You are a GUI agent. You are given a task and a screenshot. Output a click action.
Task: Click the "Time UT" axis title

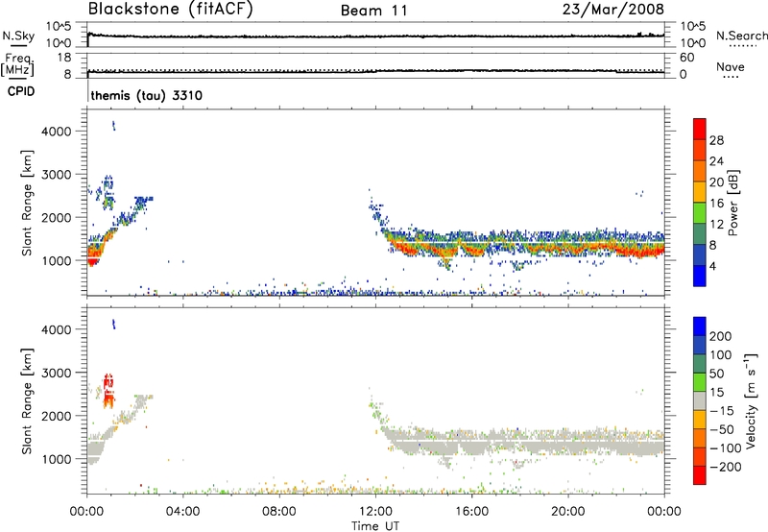375,526
